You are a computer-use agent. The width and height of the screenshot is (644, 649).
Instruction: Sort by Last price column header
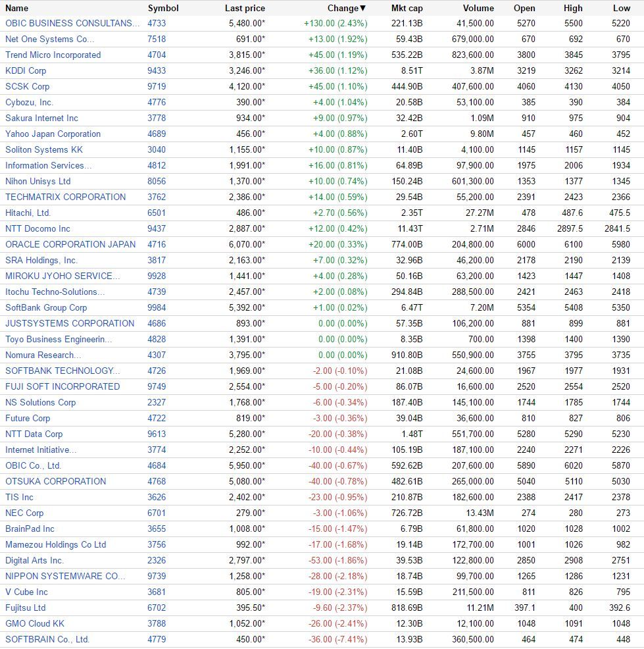[x=245, y=9]
